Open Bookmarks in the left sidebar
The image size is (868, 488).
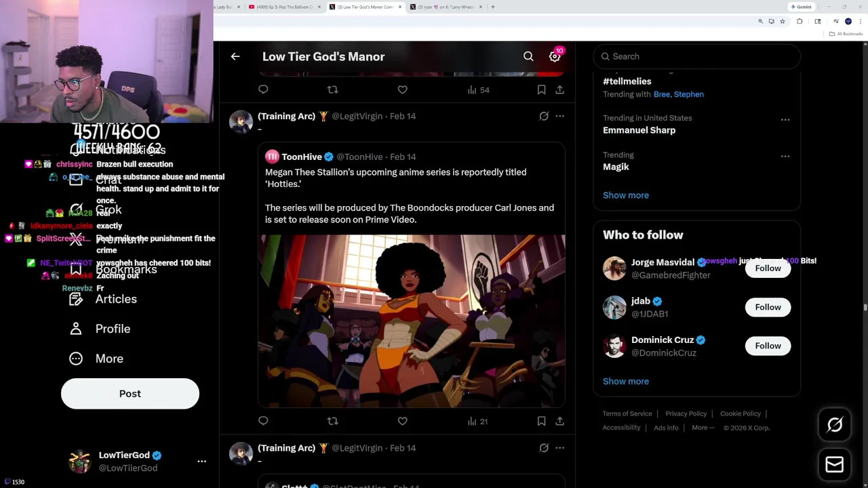pyautogui.click(x=113, y=269)
